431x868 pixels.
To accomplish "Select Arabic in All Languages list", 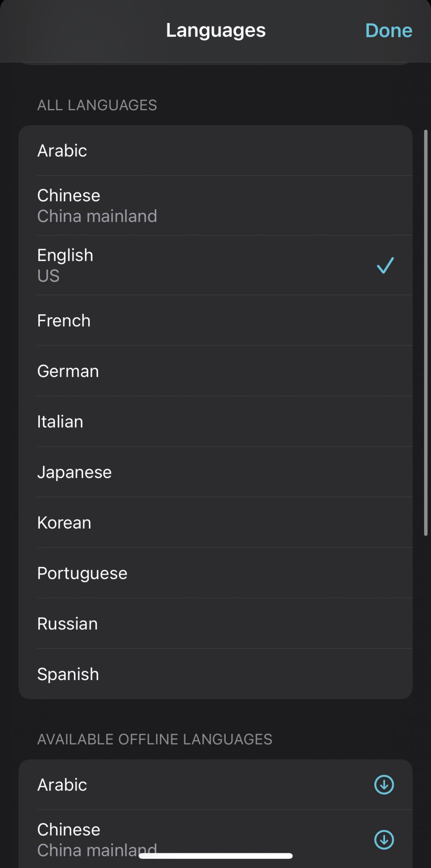I will pyautogui.click(x=63, y=151).
